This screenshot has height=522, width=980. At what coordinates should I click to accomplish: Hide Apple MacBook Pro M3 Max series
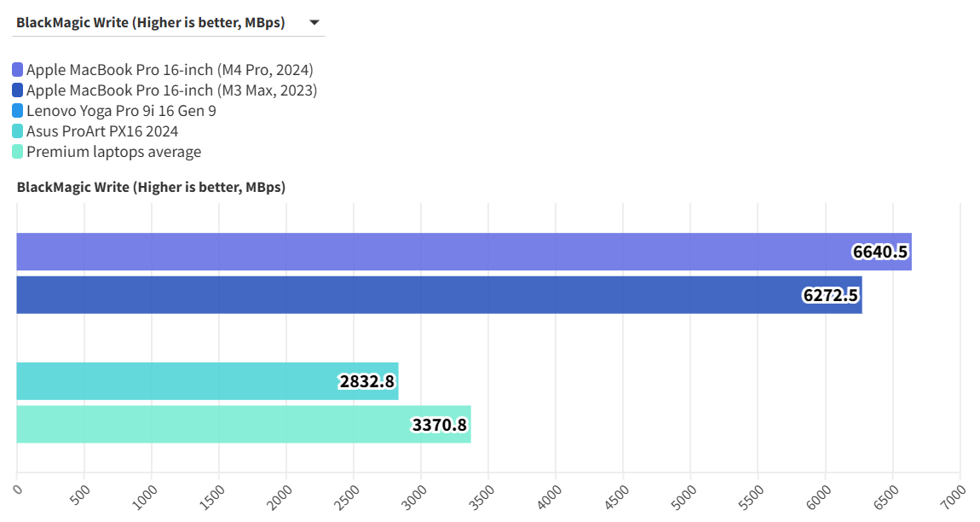(171, 90)
